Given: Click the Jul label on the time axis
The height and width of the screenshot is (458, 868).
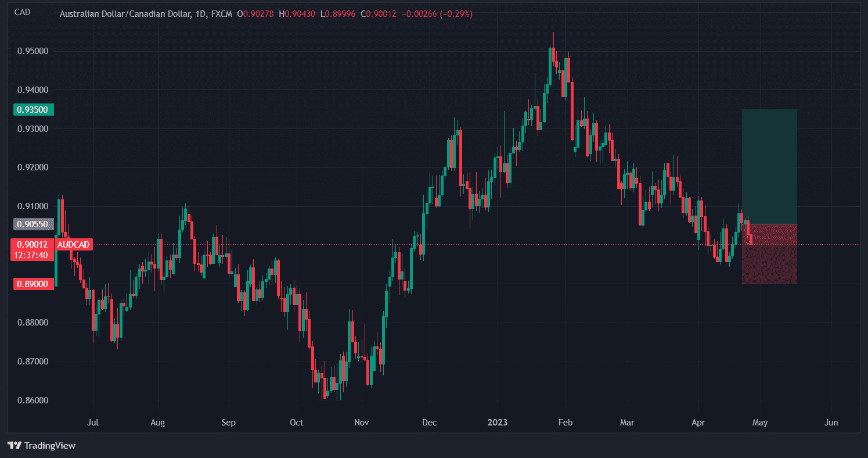Looking at the screenshot, I should tap(92, 423).
